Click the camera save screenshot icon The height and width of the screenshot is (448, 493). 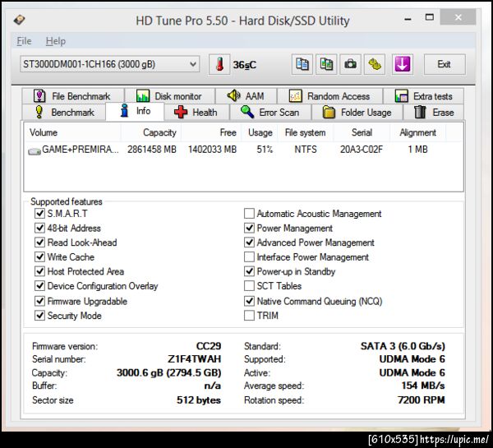pyautogui.click(x=350, y=64)
